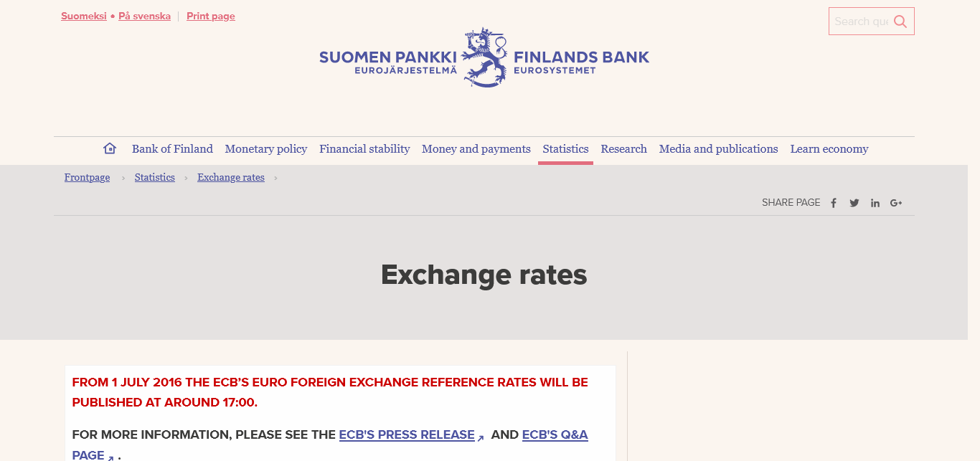
Task: Open Media and publications menu
Action: (718, 149)
